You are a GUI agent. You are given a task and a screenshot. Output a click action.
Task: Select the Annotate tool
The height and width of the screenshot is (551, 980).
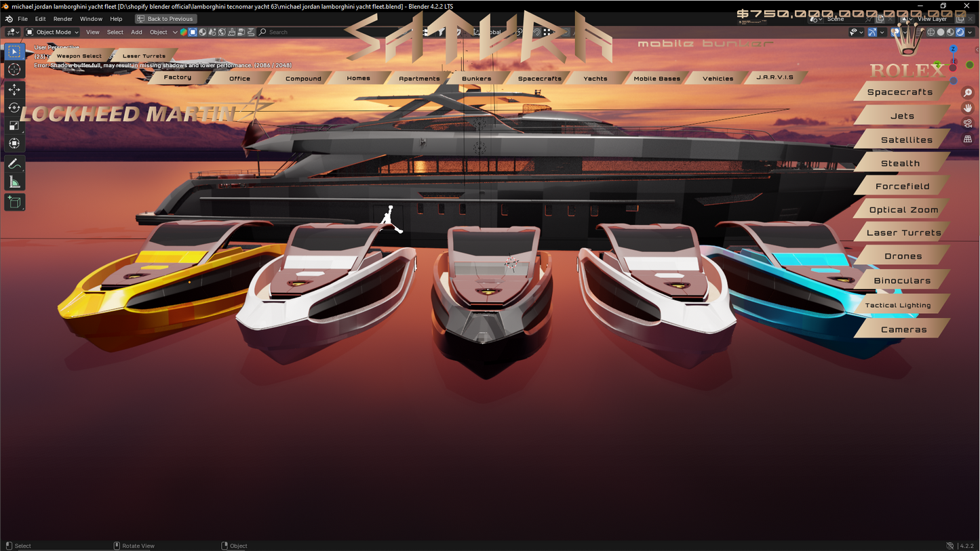coord(14,163)
